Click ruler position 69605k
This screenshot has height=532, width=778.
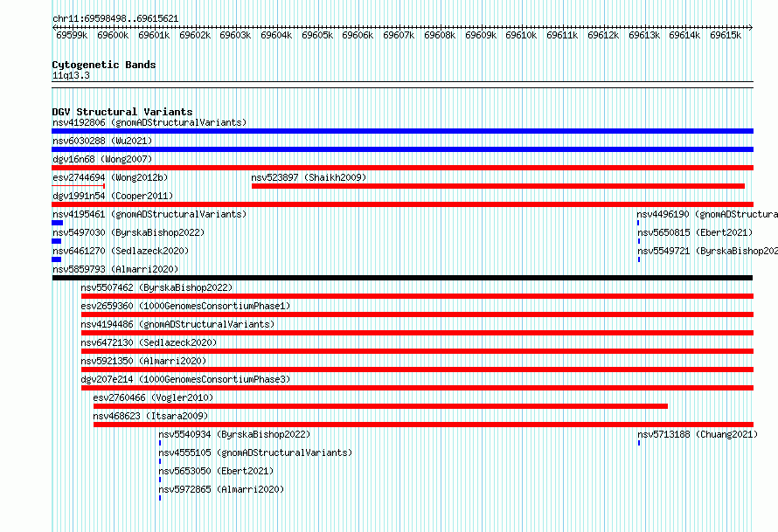coord(317,35)
